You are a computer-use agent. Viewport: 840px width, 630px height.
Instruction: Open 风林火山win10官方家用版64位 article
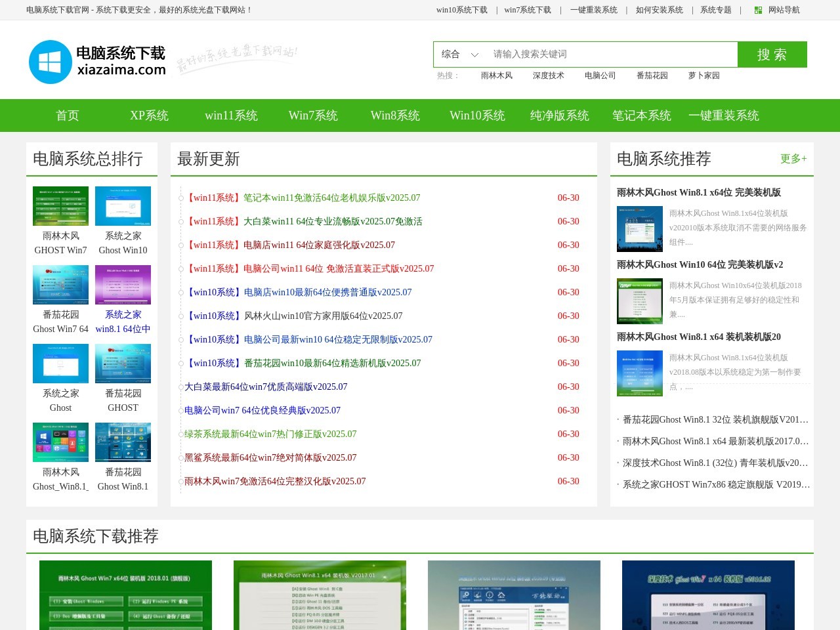(x=324, y=316)
